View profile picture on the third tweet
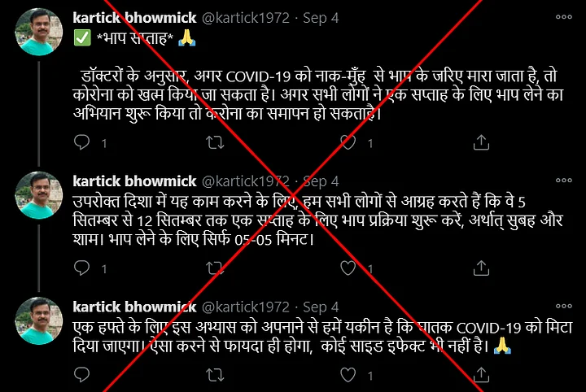586x392 pixels. pyautogui.click(x=39, y=320)
